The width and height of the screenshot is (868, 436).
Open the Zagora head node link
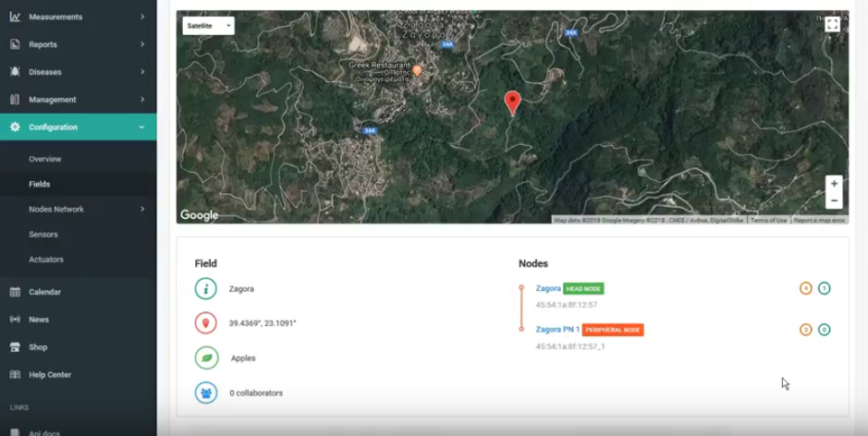click(x=548, y=288)
